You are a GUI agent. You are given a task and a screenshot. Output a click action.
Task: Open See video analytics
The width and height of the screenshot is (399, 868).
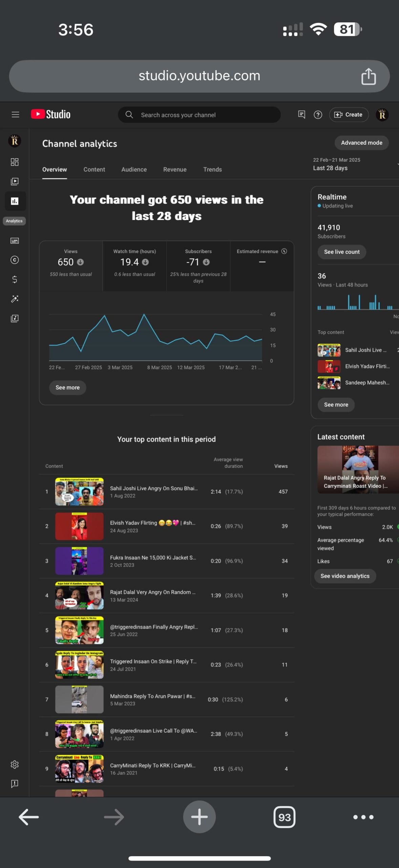click(345, 576)
